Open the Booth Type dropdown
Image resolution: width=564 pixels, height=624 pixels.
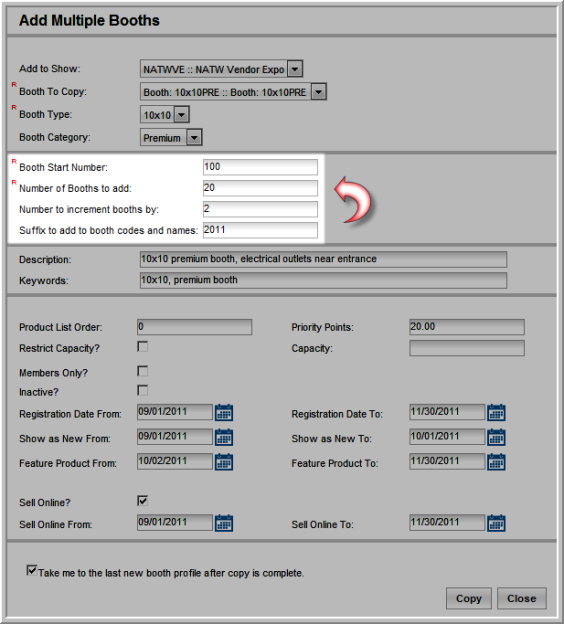coord(181,115)
